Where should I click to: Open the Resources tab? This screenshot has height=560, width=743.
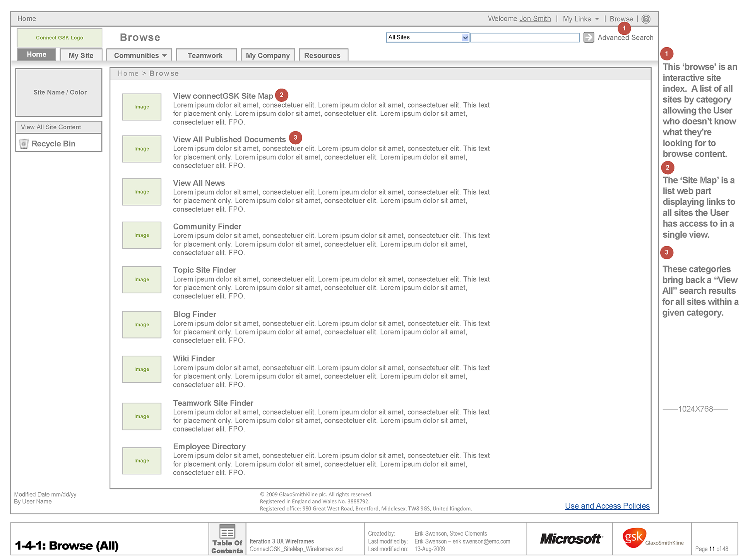coord(322,55)
